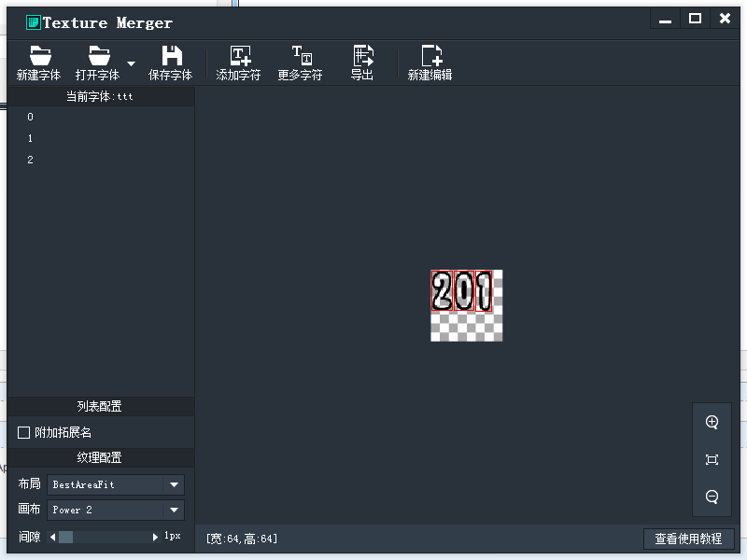Viewport: 747px width, 560px height.
Task: Zoom out of the canvas preview
Action: click(x=712, y=497)
